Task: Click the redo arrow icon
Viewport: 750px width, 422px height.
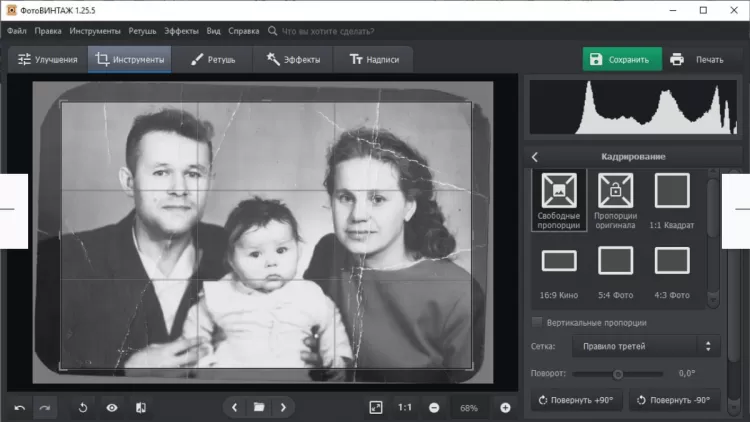Action: coord(45,408)
